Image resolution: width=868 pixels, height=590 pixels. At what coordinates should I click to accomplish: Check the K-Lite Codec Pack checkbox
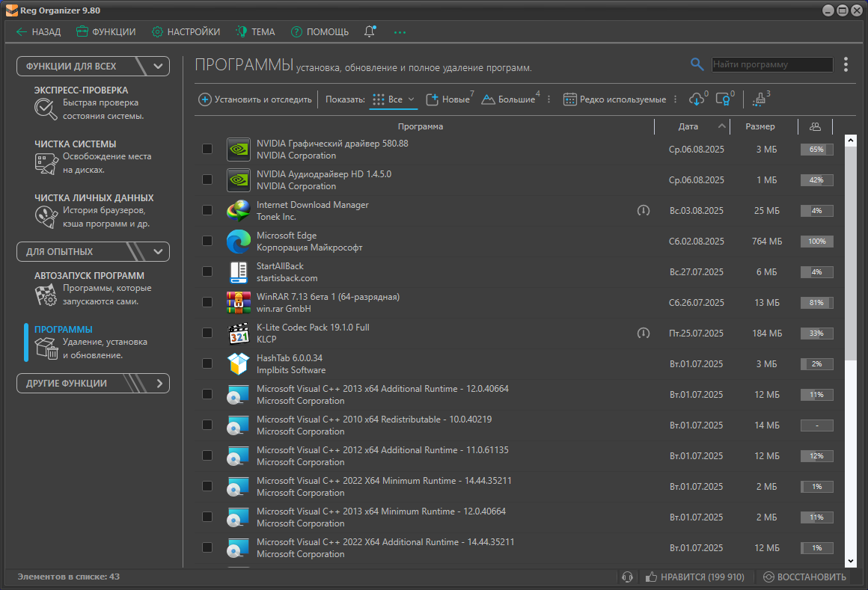(207, 334)
